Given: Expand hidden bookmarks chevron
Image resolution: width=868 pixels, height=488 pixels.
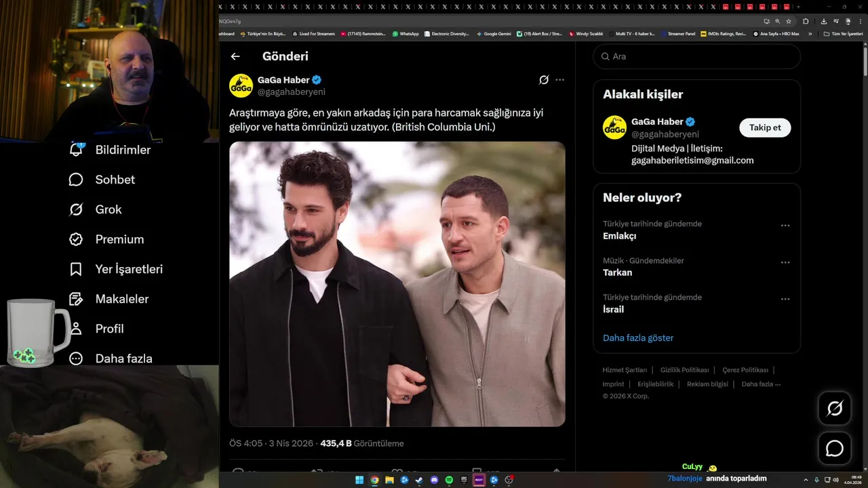Looking at the screenshot, I should pos(810,33).
